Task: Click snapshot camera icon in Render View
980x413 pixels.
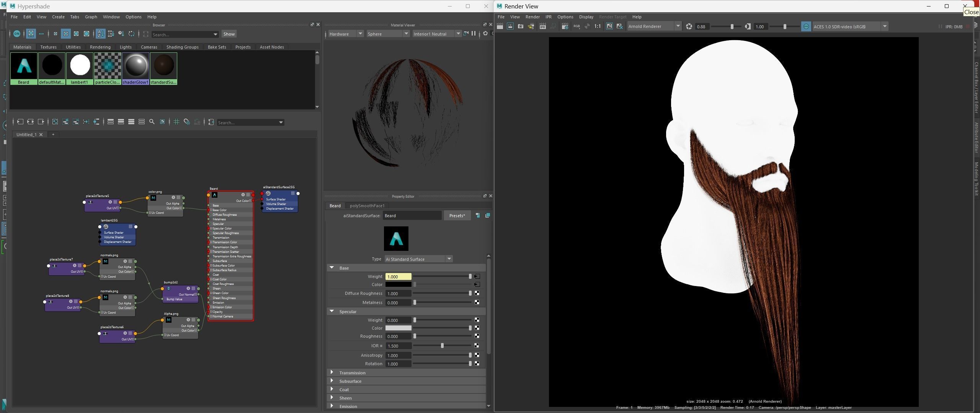Action: coord(521,26)
